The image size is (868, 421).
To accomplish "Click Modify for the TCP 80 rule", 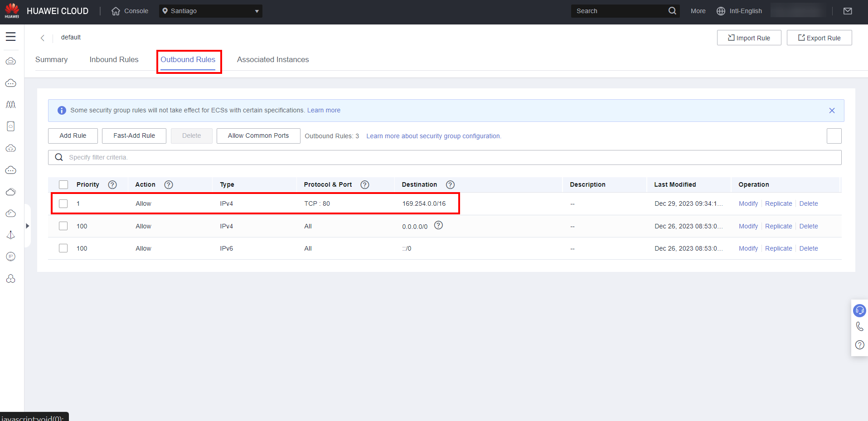I will pyautogui.click(x=748, y=203).
